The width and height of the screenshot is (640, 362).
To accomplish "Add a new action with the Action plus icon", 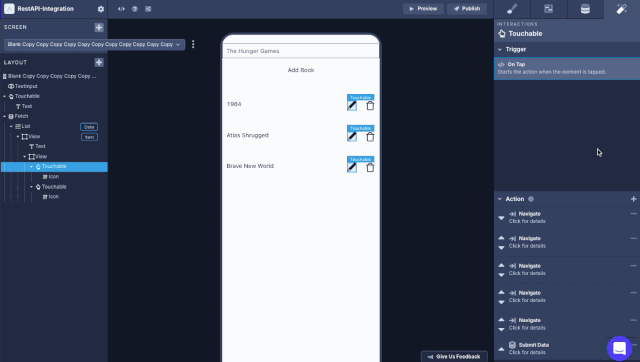I will click(633, 199).
